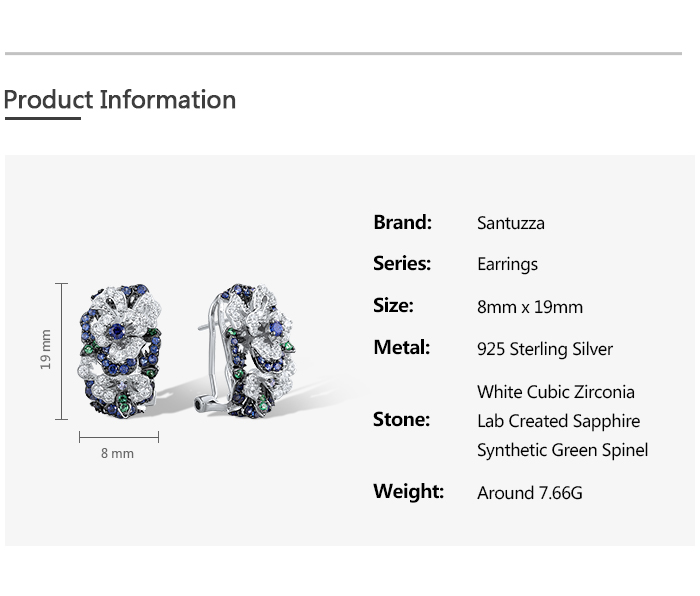Select the 8mm x 19mm size value
This screenshot has width=700, height=596.
pyautogui.click(x=529, y=307)
